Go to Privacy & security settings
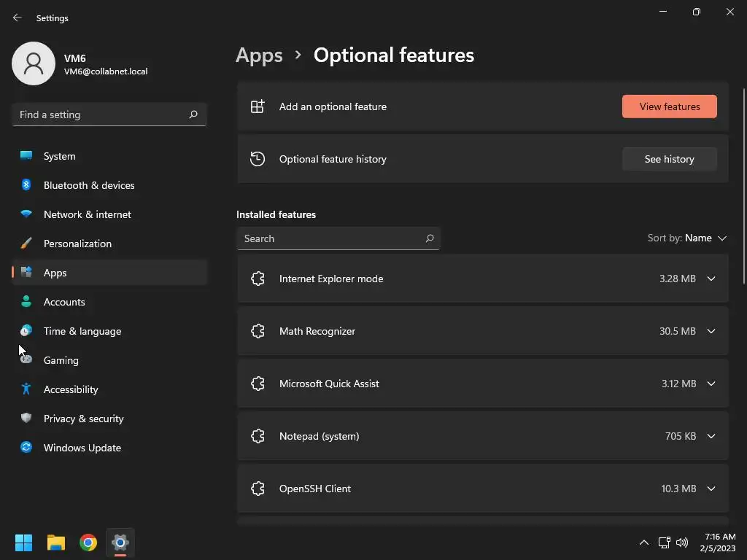Image resolution: width=747 pixels, height=560 pixels. pyautogui.click(x=83, y=419)
